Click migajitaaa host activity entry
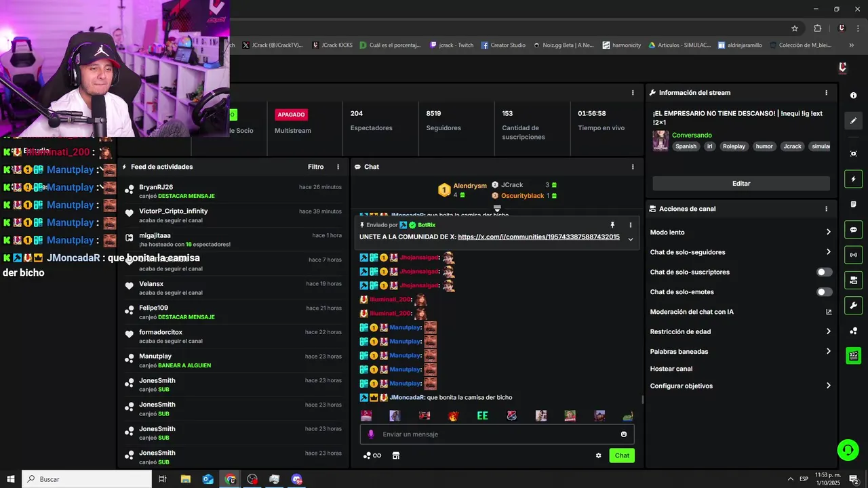The height and width of the screenshot is (488, 868). click(x=233, y=240)
